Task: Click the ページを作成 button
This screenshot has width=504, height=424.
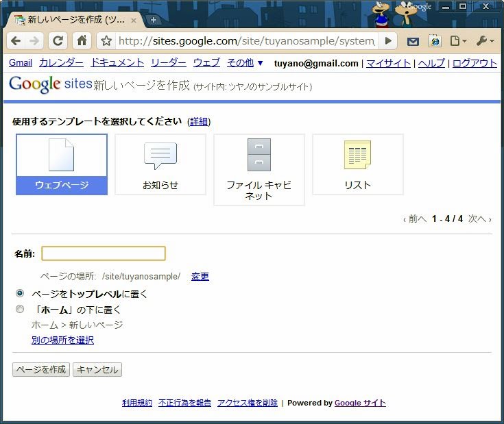Action: coord(41,370)
